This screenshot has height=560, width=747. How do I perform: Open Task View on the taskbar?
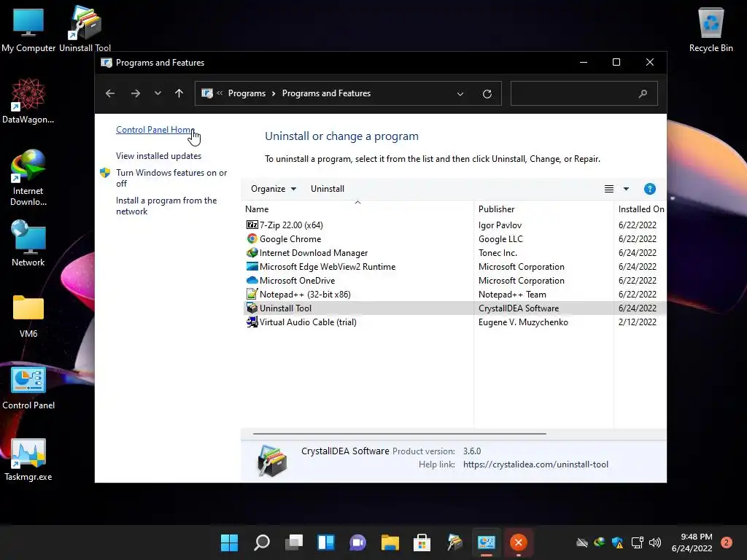294,542
